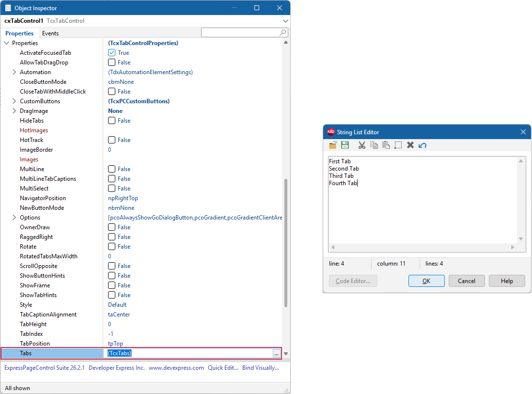Select npRightTop NavigatorPosition value
532x394 pixels.
click(123, 198)
